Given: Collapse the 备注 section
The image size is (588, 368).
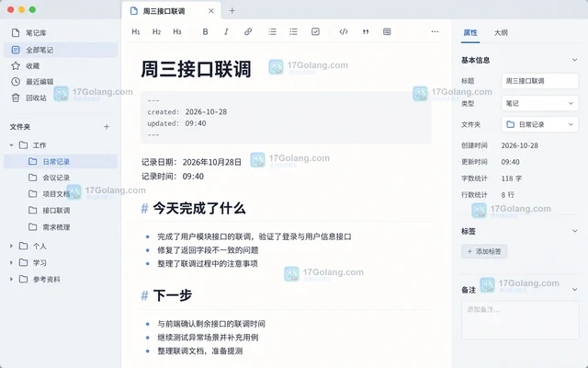Looking at the screenshot, I should (x=574, y=290).
